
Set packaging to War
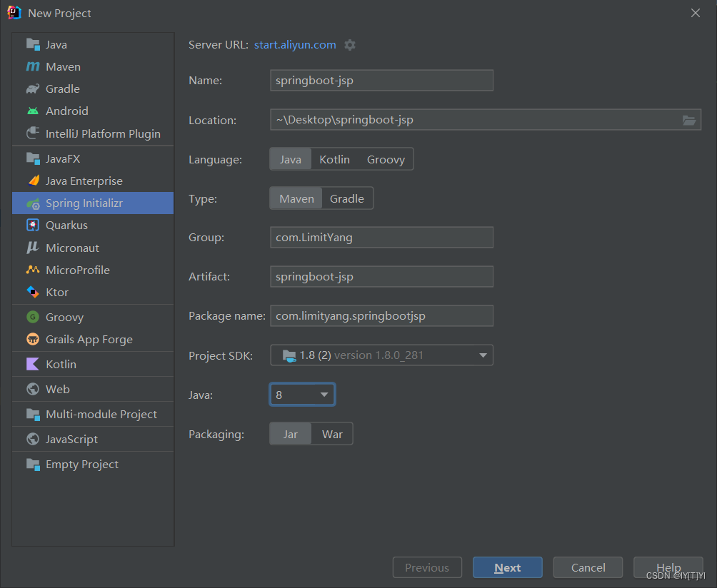(x=332, y=434)
